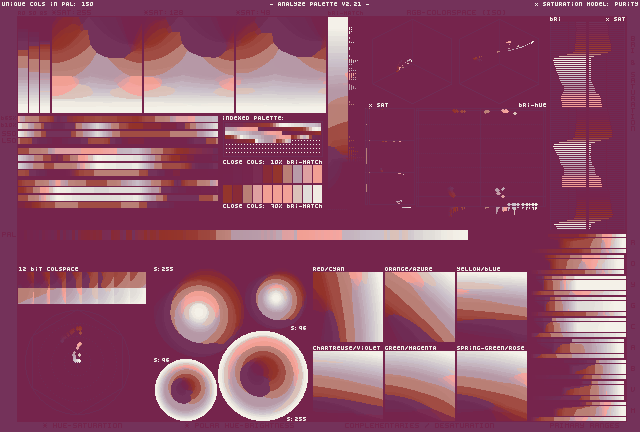
Task: Click the 10% bri-match close colors strip
Action: [272, 172]
